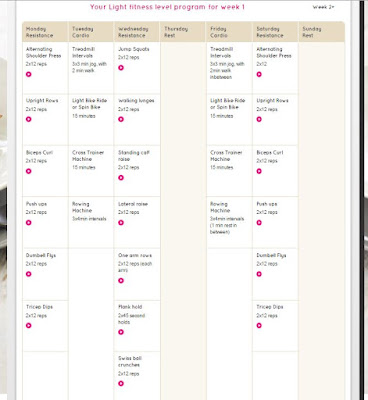368x400 pixels.
Task: Select the Saturday Resistance column header
Action: point(275,32)
